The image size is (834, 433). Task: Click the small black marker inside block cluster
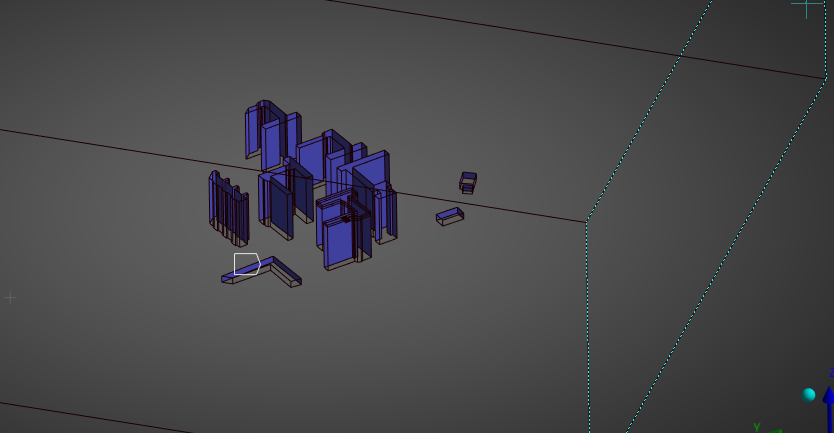346,218
